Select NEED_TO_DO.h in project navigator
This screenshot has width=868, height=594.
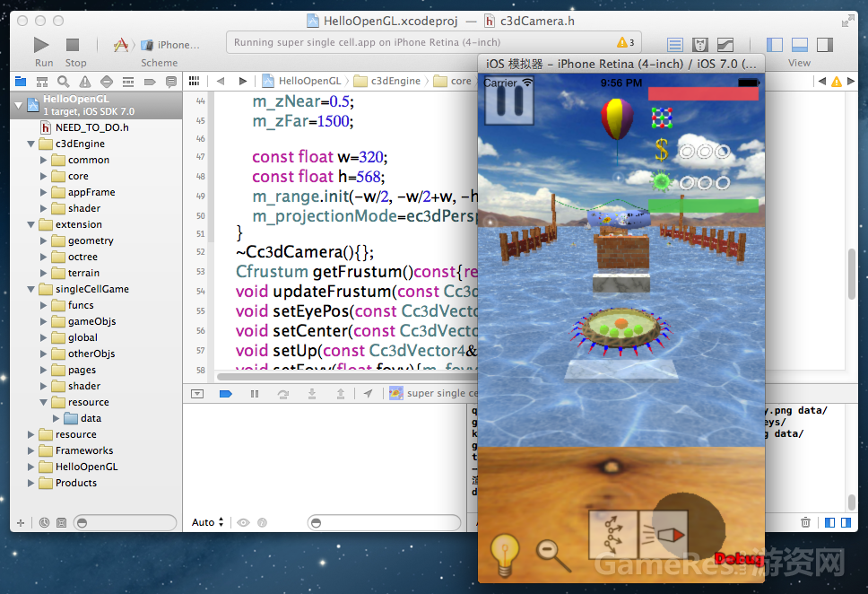[x=92, y=127]
